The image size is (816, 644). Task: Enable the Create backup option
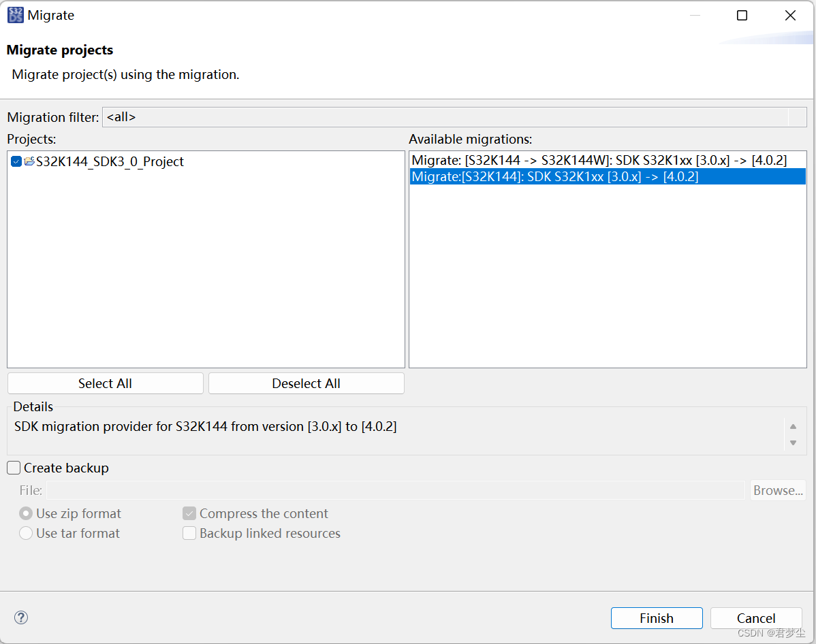[13, 468]
